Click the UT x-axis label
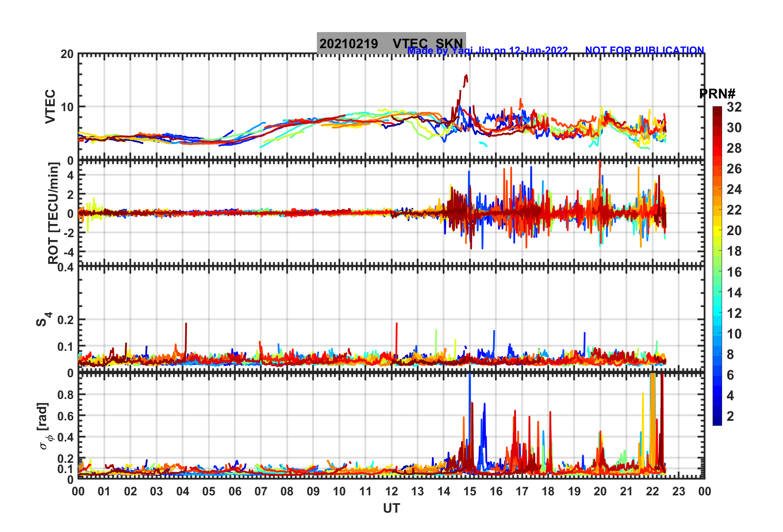This screenshot has height=532, width=783. [x=391, y=509]
